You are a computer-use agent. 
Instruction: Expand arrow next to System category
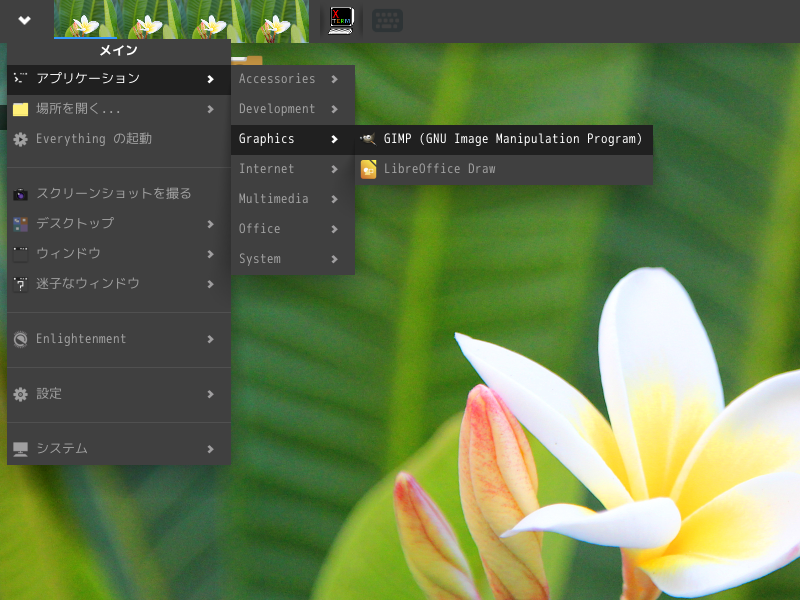tap(334, 259)
